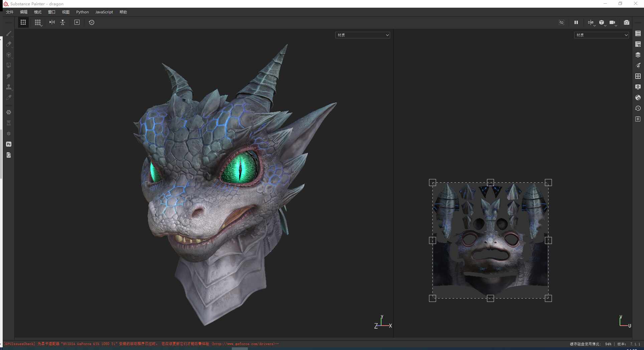
Task: Open the Texture Set Settings panel
Action: pyautogui.click(x=638, y=44)
